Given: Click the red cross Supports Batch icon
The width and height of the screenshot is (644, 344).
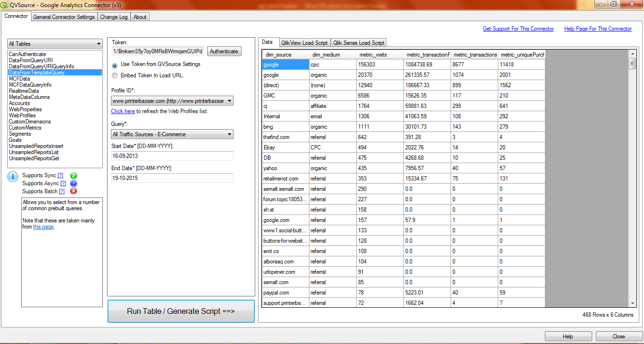Looking at the screenshot, I should pos(74,191).
